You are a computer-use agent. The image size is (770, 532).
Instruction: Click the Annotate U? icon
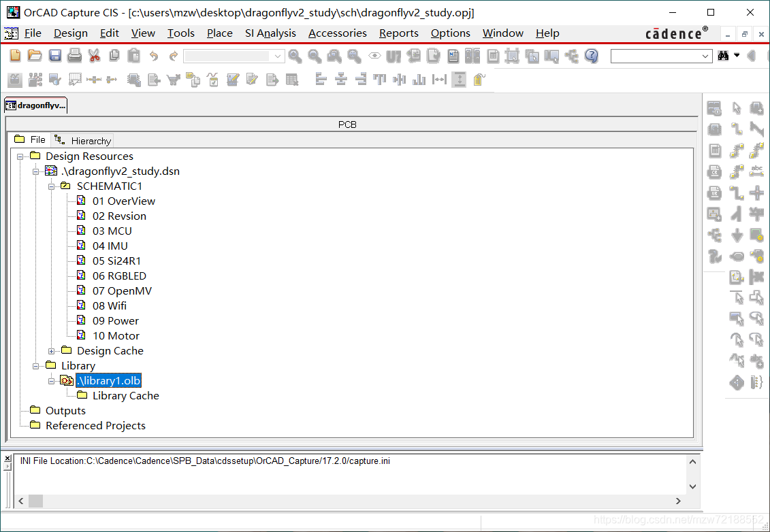394,56
